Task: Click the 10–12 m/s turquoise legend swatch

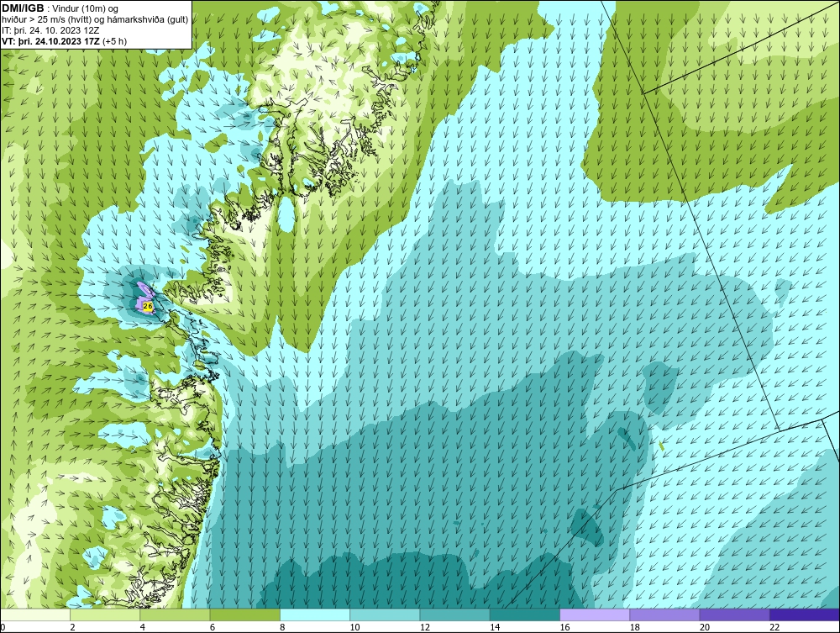Action: 385,615
